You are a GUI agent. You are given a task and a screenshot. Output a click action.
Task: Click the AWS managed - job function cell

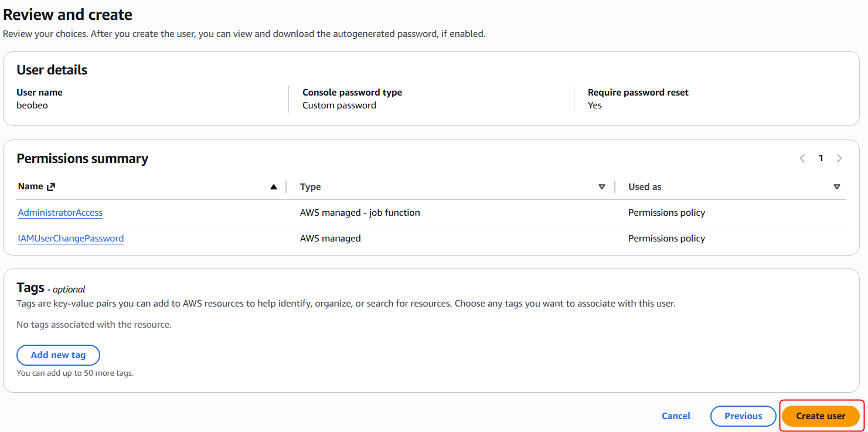pos(360,213)
